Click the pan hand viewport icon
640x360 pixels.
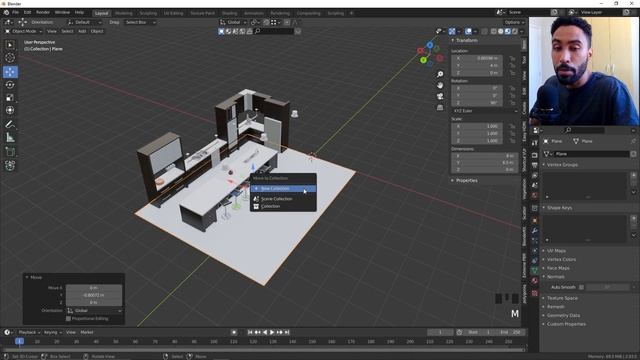tap(440, 85)
